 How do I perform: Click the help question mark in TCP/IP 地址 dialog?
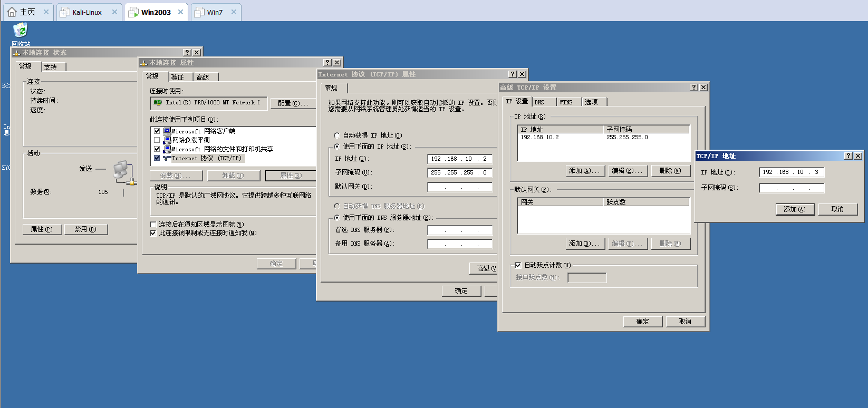coord(848,156)
